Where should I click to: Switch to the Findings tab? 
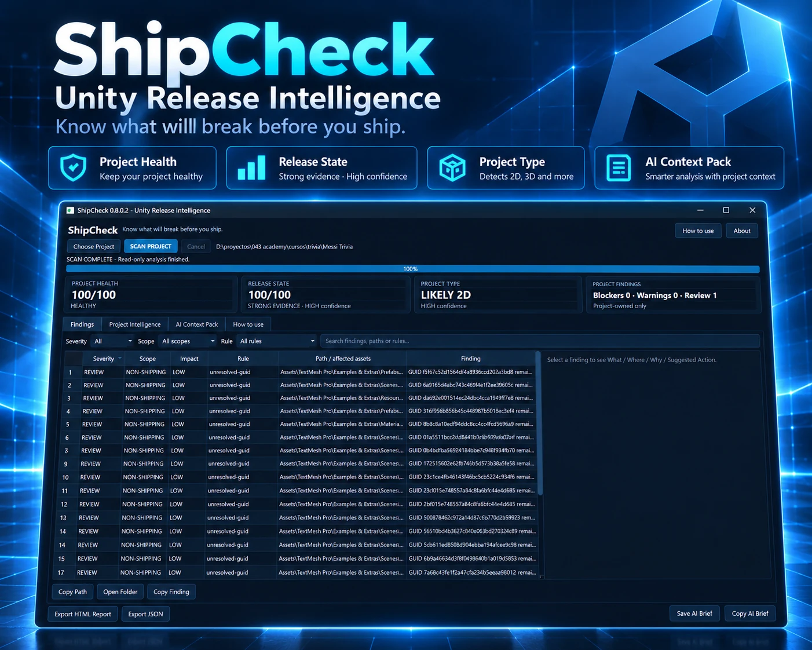tap(82, 324)
